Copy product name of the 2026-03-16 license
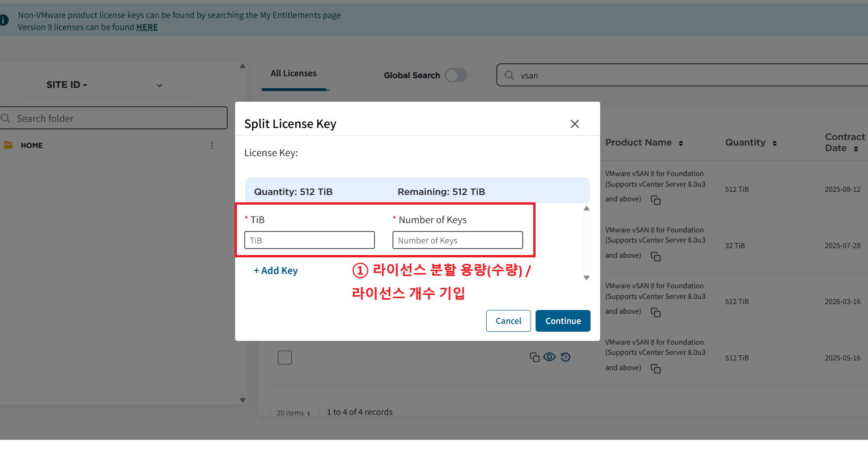Screen dimensions: 868x456 (656, 313)
